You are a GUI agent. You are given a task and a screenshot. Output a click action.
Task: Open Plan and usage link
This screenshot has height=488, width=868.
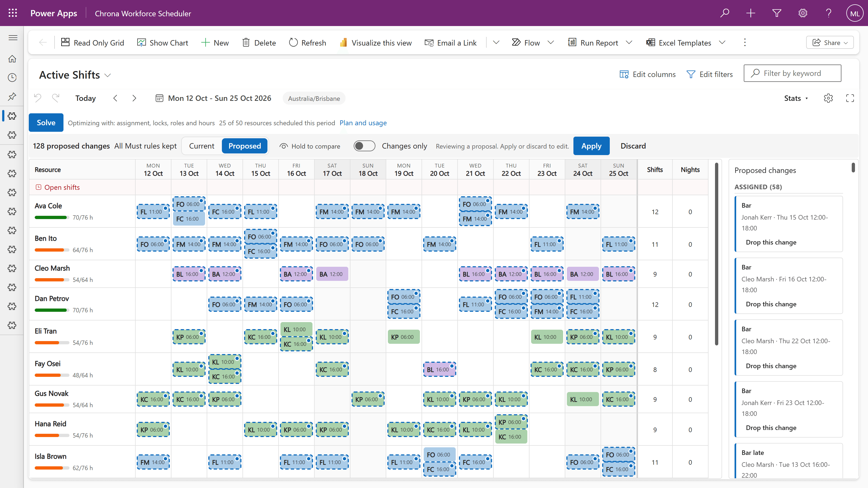[x=363, y=123]
